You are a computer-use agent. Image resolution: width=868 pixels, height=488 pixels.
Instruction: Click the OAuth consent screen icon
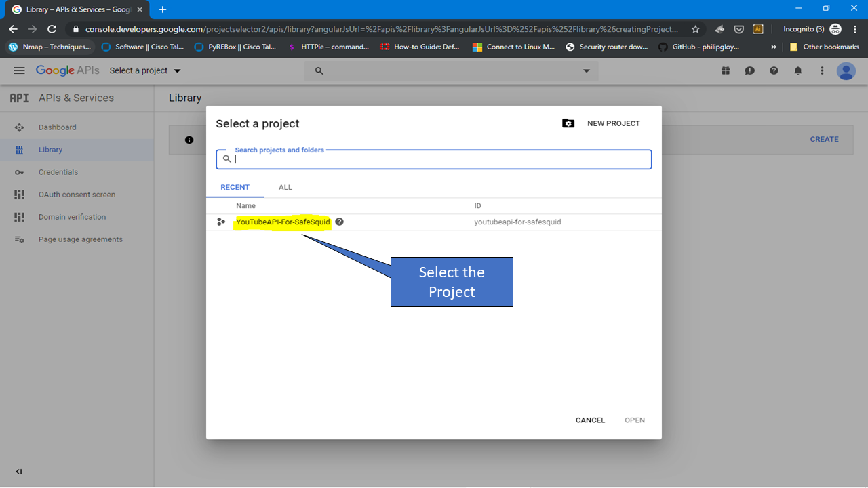tap(19, 195)
